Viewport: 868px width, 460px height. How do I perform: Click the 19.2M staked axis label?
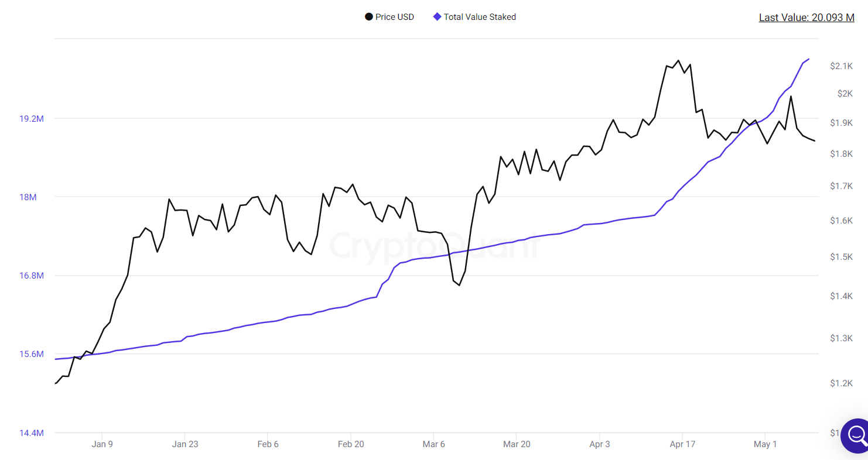[32, 119]
